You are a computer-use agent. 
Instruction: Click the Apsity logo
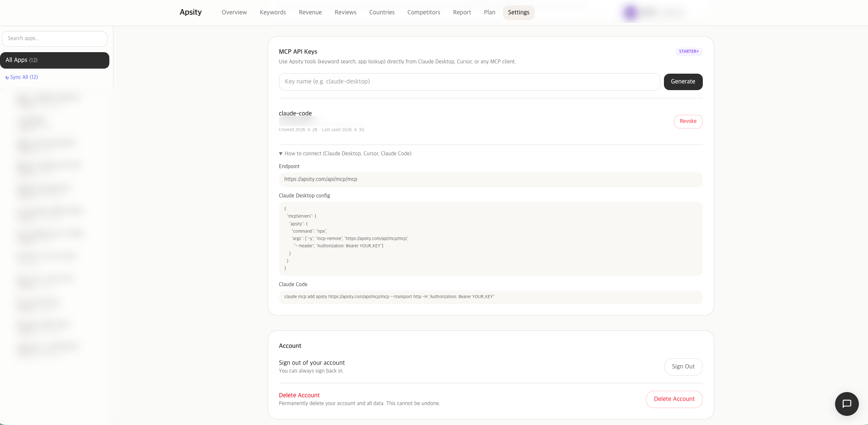coord(190,12)
